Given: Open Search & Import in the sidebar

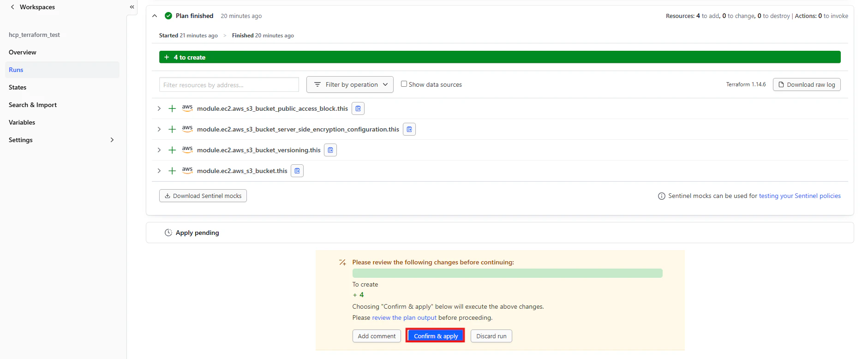Looking at the screenshot, I should pos(33,105).
